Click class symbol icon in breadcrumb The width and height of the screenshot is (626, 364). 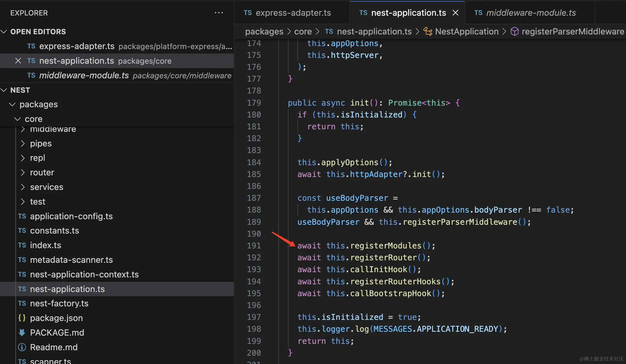pyautogui.click(x=428, y=31)
